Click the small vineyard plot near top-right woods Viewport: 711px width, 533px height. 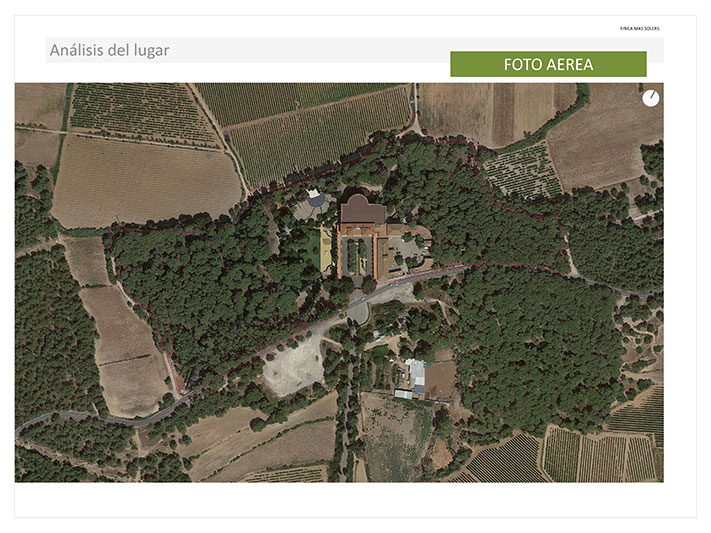click(521, 171)
